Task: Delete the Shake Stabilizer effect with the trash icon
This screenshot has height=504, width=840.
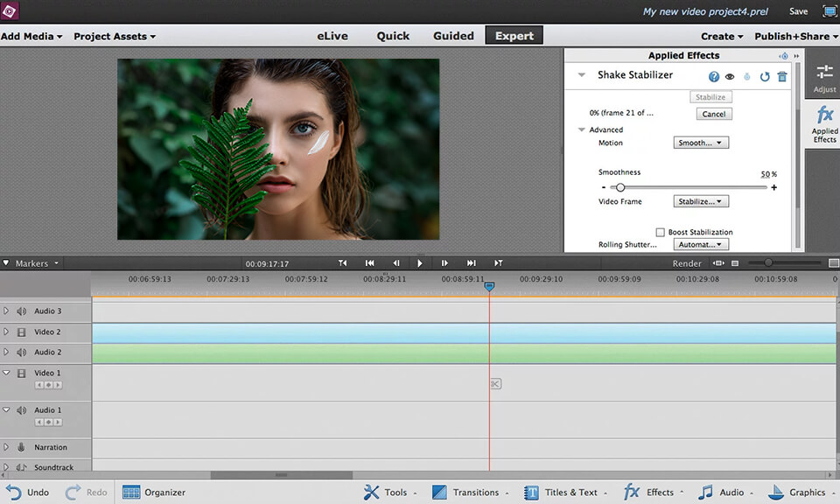Action: tap(782, 76)
